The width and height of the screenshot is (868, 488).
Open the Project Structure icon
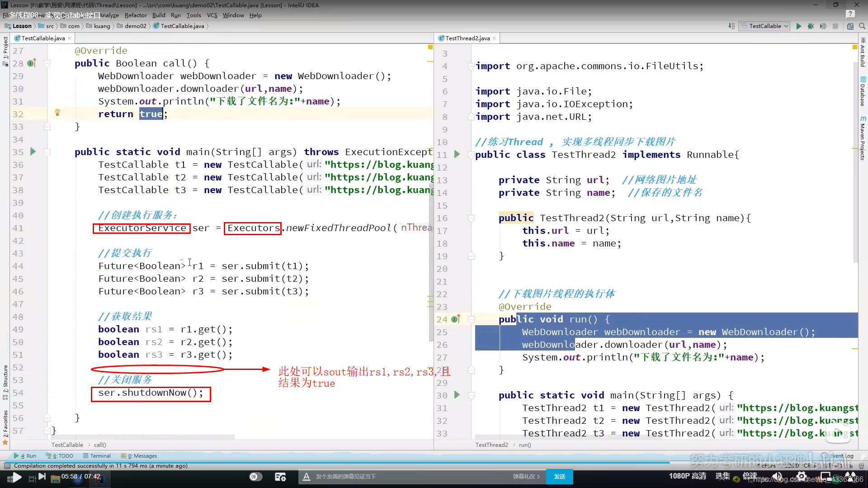coord(850,26)
